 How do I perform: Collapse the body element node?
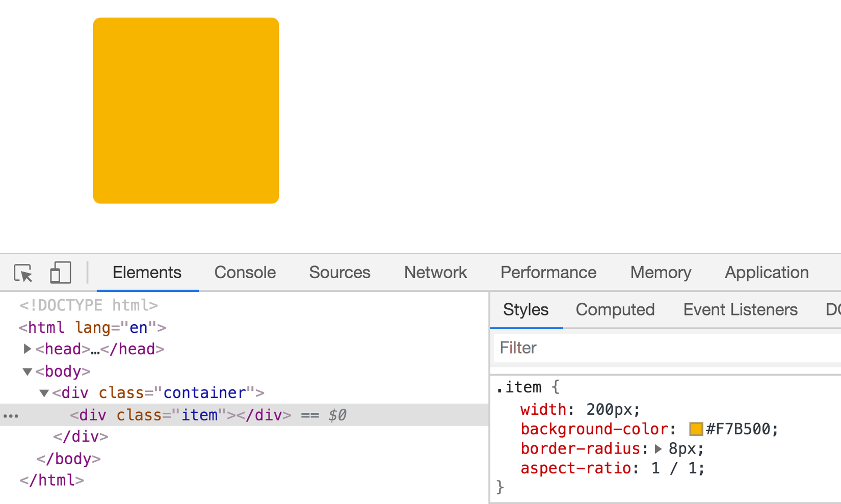(x=28, y=372)
